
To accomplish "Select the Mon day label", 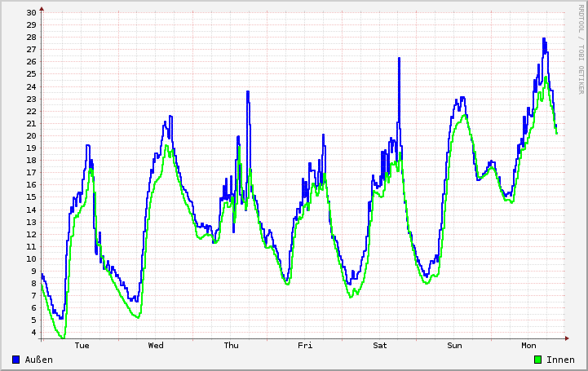I will coord(529,346).
